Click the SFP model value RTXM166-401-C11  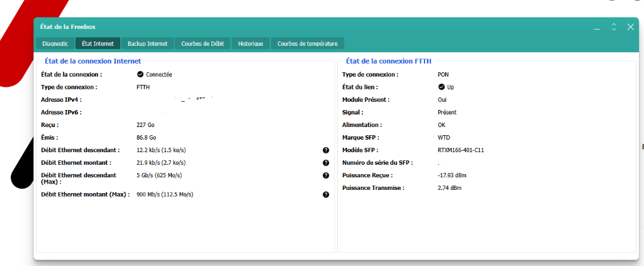coord(460,150)
